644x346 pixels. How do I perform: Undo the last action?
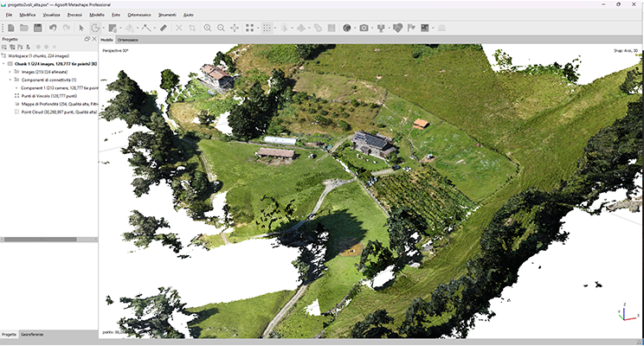point(53,28)
